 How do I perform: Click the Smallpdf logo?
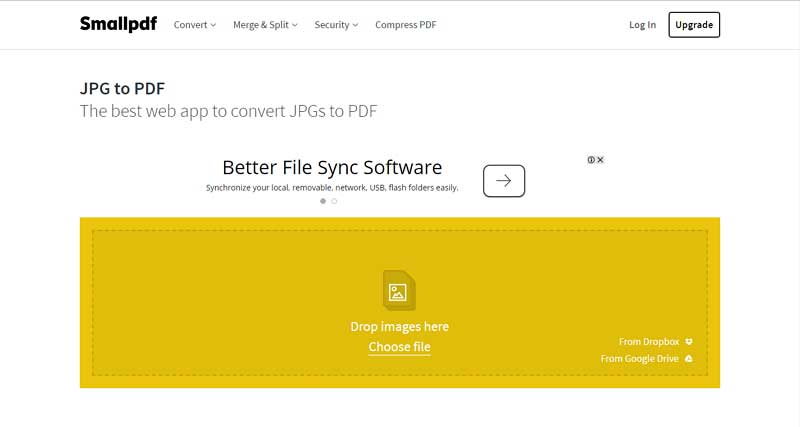[x=120, y=24]
